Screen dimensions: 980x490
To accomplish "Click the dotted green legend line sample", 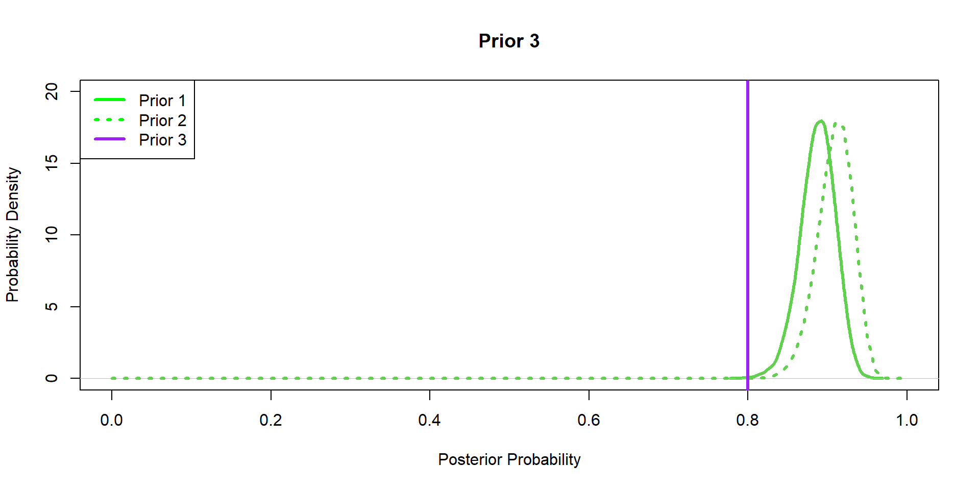I will (x=109, y=119).
